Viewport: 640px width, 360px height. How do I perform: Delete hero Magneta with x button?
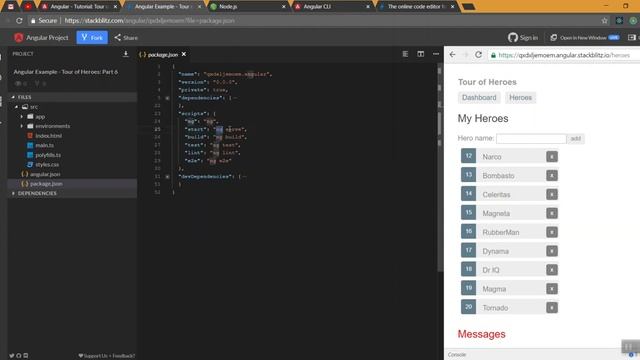(552, 213)
